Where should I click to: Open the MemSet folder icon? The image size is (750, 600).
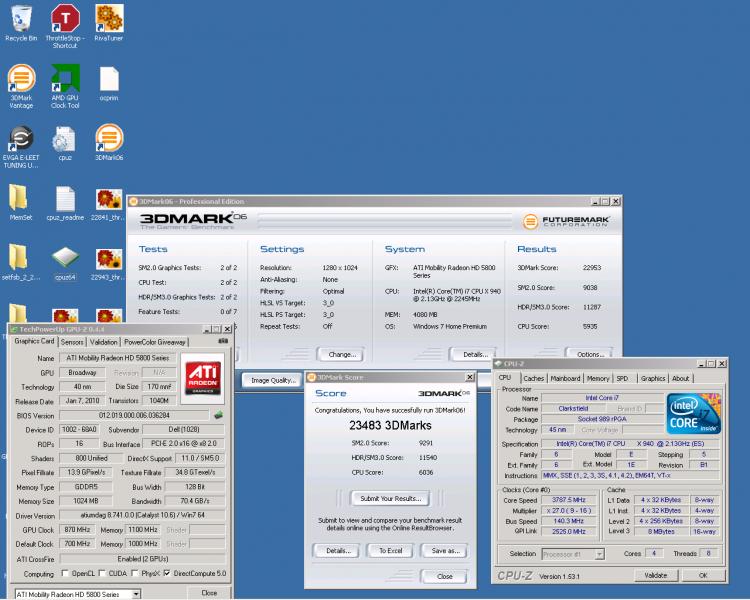[21, 202]
